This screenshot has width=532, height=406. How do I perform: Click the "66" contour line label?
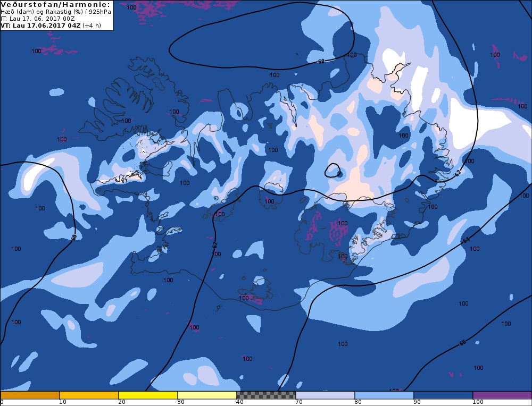[462, 342]
